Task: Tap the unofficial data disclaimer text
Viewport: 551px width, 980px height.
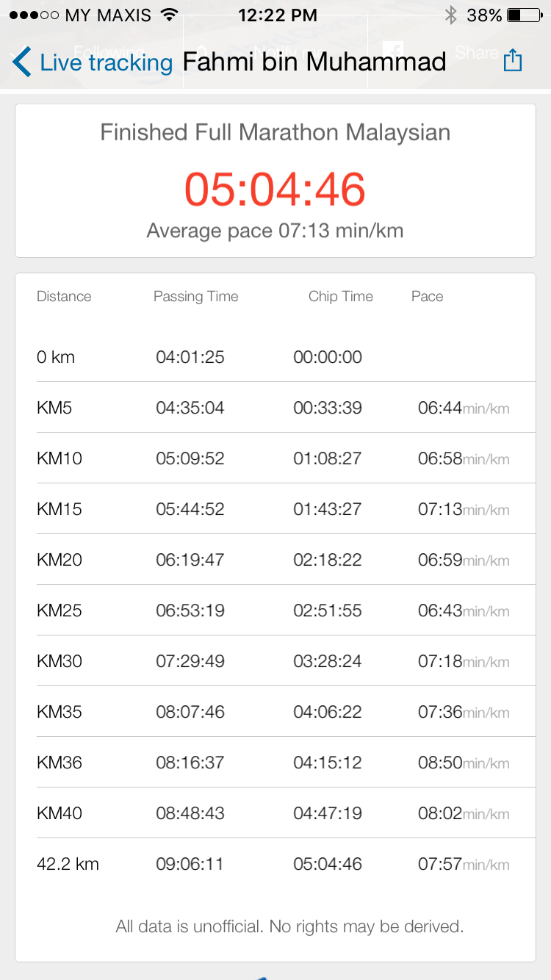Action: pyautogui.click(x=289, y=926)
